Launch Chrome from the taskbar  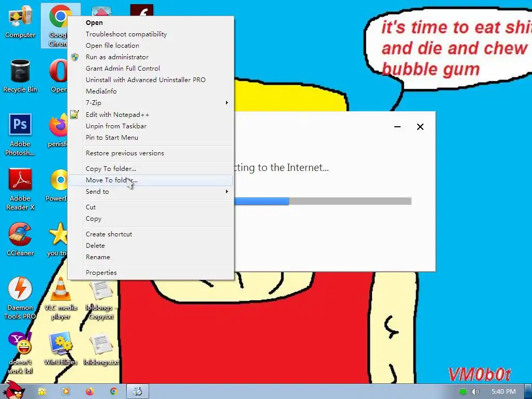click(113, 392)
